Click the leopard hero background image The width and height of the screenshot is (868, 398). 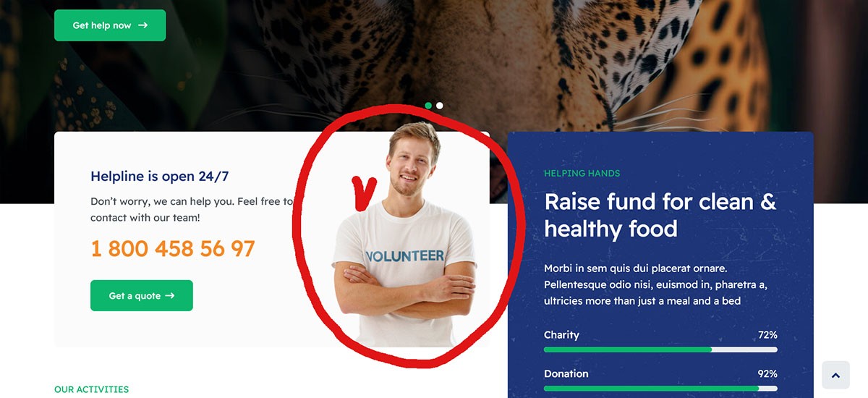(x=579, y=58)
